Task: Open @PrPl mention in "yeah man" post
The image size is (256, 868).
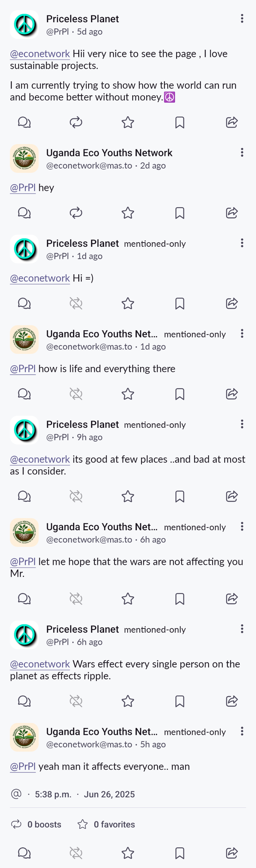Action: 23,767
